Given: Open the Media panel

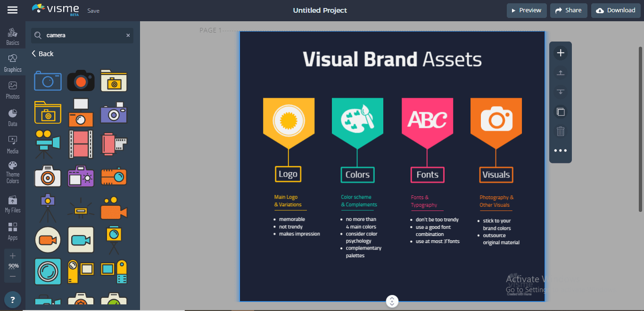Looking at the screenshot, I should pyautogui.click(x=13, y=144).
